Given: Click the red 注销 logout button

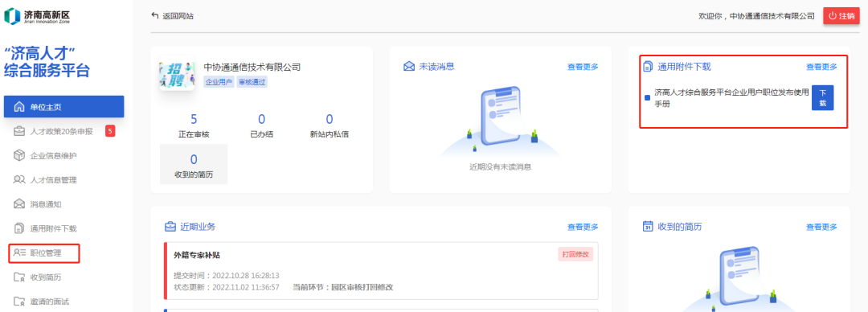Looking at the screenshot, I should [x=841, y=16].
